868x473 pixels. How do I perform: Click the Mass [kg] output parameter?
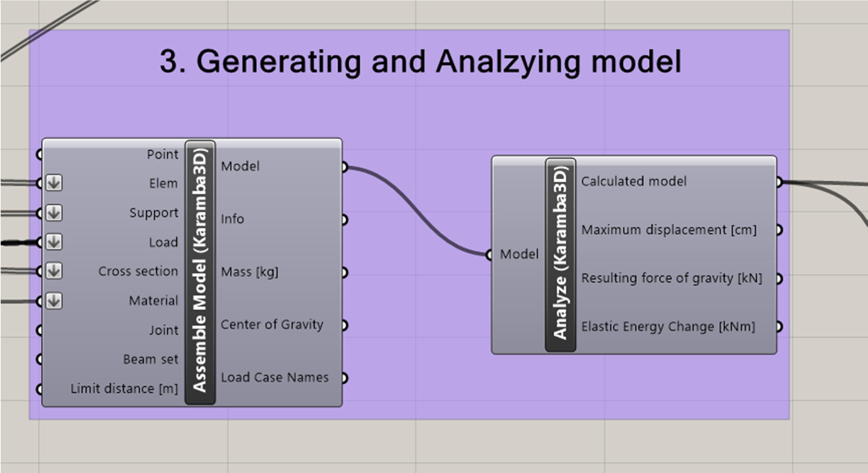click(x=249, y=272)
